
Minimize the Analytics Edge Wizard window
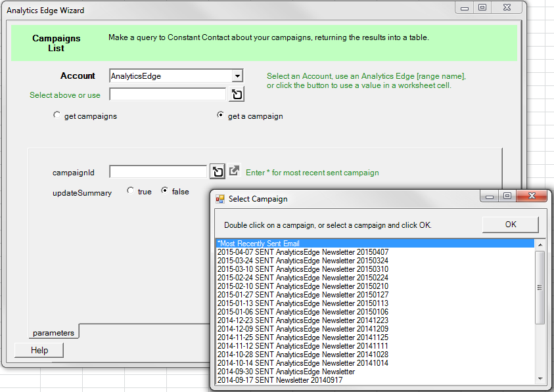click(x=465, y=8)
